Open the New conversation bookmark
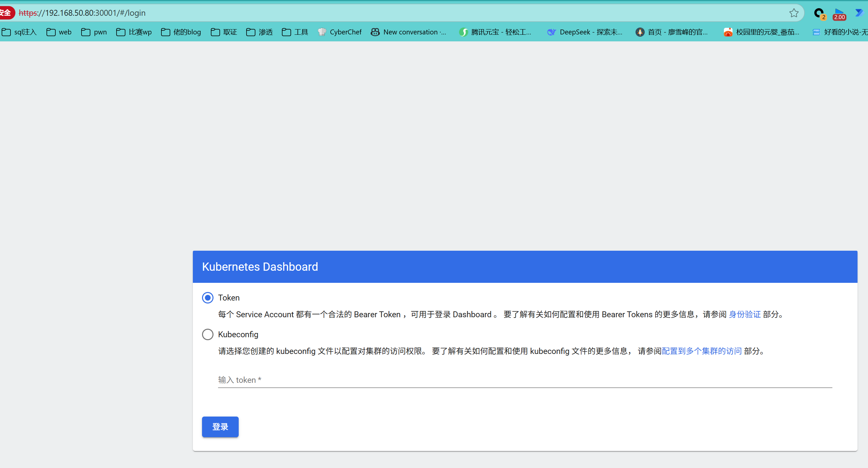 click(x=408, y=32)
